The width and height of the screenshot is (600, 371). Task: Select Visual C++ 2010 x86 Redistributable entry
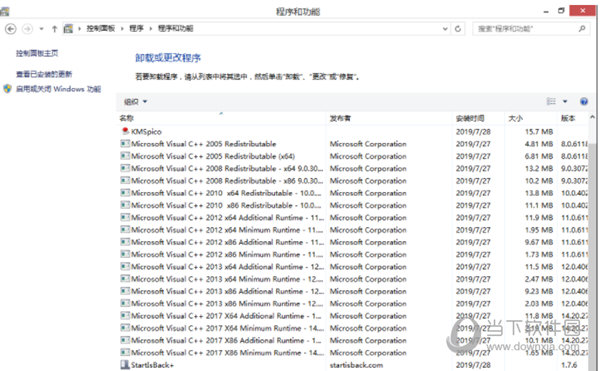[x=226, y=205]
